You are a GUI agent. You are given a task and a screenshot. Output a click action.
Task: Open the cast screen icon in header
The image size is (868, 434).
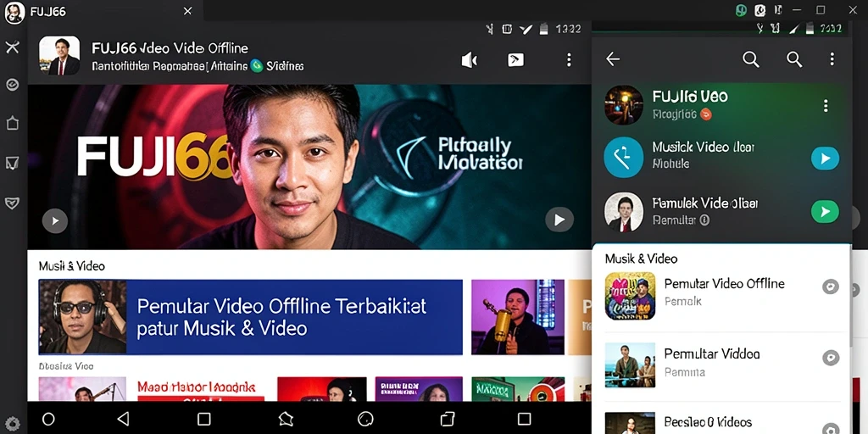click(x=516, y=60)
